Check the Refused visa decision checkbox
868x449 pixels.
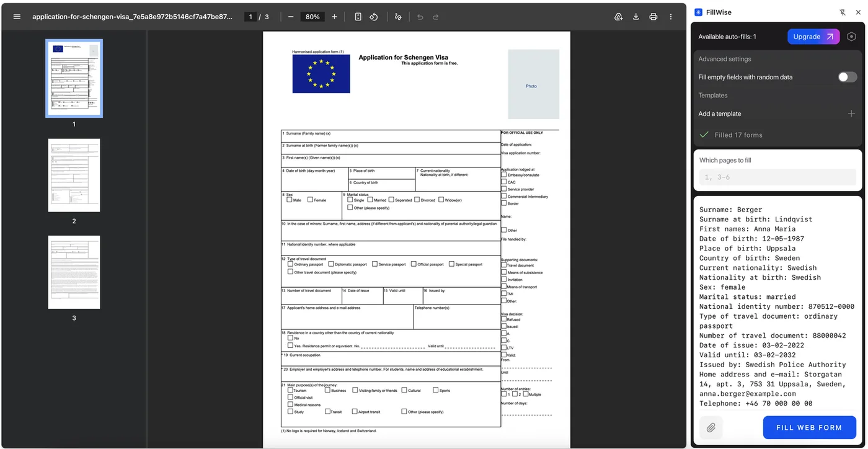pos(504,319)
